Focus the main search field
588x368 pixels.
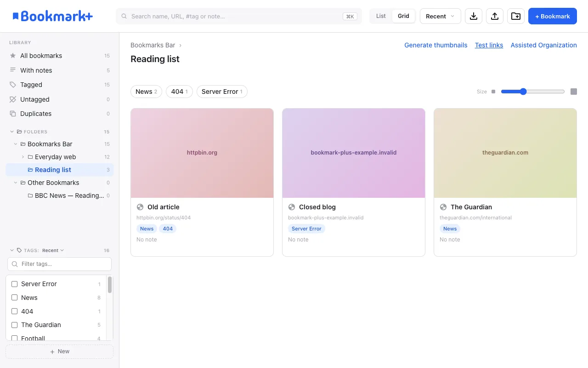(239, 16)
